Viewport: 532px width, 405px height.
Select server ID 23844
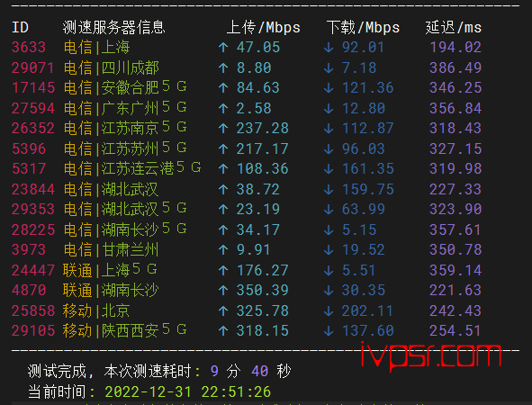pyautogui.click(x=33, y=189)
